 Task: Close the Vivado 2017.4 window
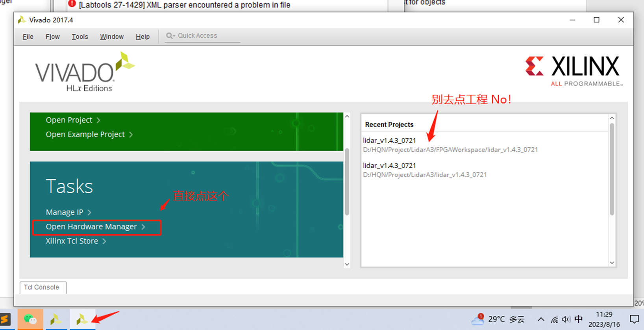pos(621,20)
